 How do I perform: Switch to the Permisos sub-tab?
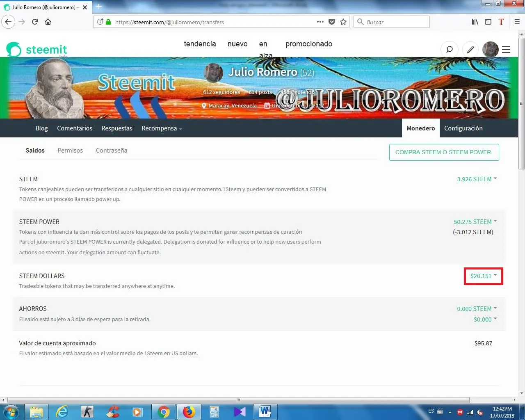70,150
